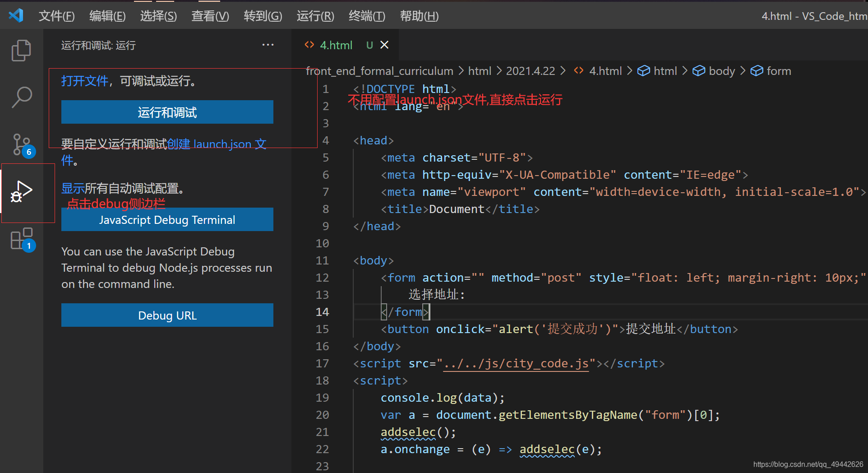
Task: Open the 查看(V) menu
Action: pos(210,16)
